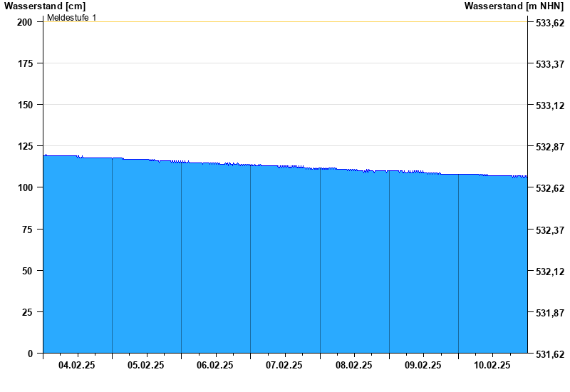Click the 09.02.25 date label
Viewport: 570px width, 392px height.
423,365
